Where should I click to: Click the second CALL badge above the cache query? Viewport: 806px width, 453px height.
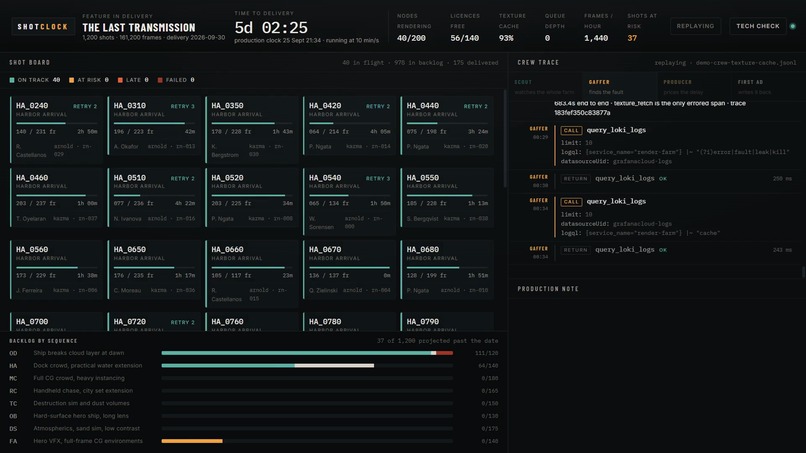[x=571, y=202]
